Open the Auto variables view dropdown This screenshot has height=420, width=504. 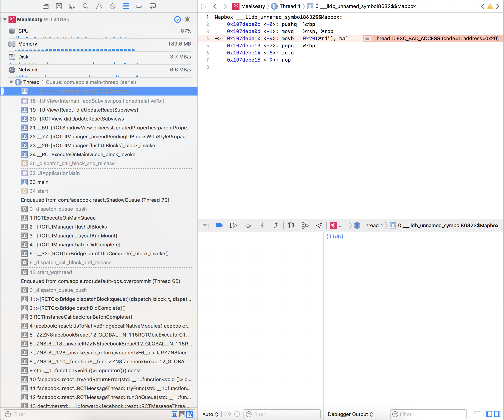(x=210, y=414)
